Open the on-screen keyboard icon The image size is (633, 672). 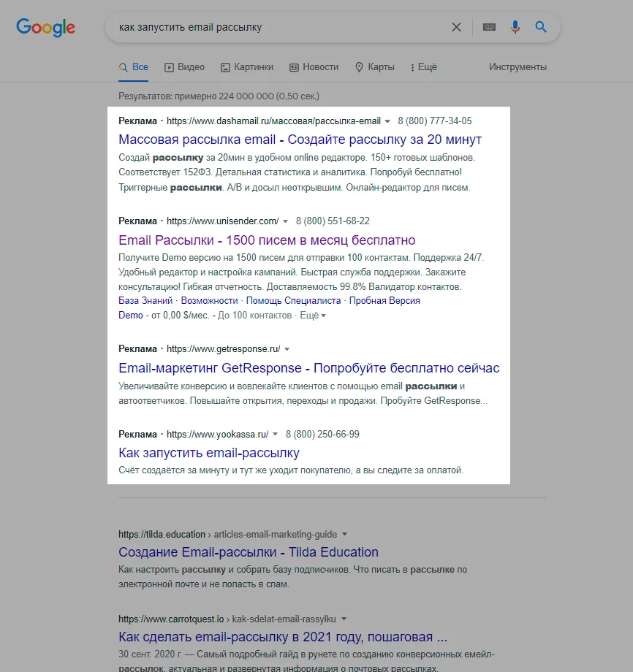pos(489,27)
